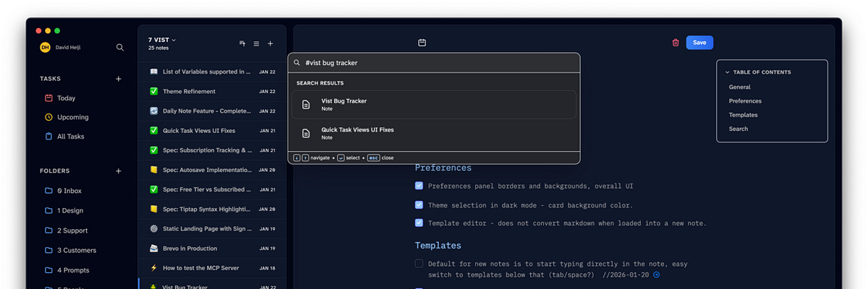The image size is (868, 289).
Task: Check the Default for new notes checkbox
Action: pyautogui.click(x=420, y=264)
